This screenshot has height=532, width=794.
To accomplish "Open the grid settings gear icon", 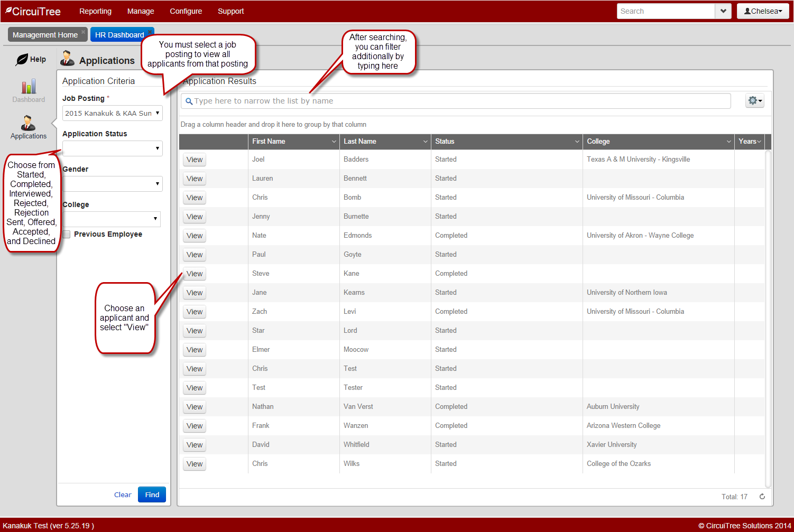I will coord(754,101).
